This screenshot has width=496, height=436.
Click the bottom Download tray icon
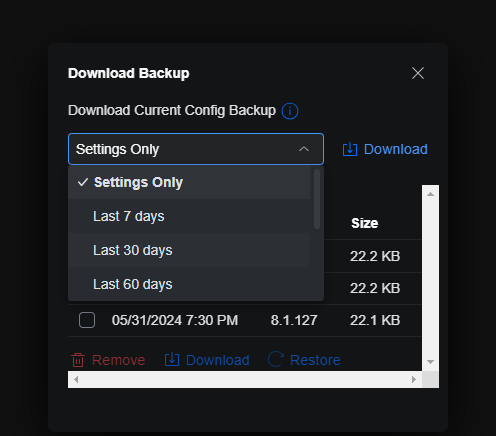pyautogui.click(x=172, y=360)
